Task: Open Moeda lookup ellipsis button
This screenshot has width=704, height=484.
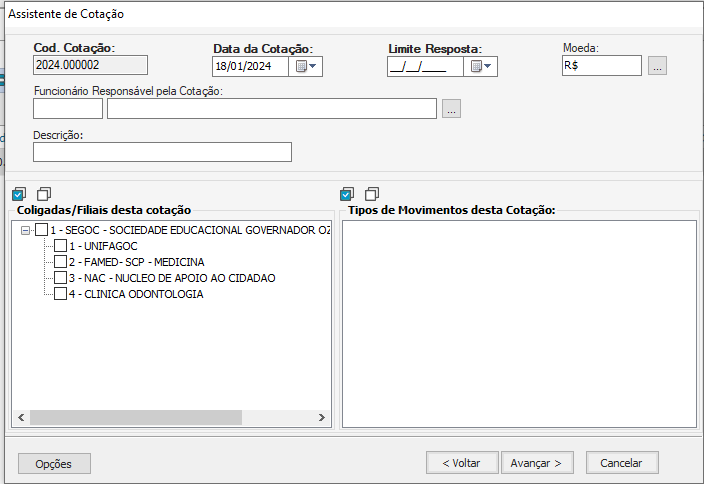Action: (x=656, y=66)
